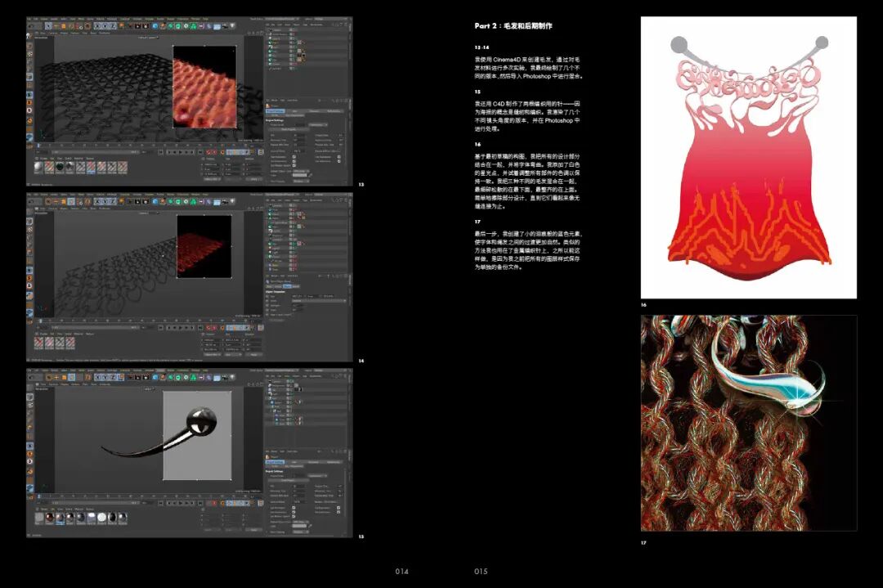Open Object (Rel) coordinate dropdown in figure 13
The height and width of the screenshot is (588, 883).
213,179
